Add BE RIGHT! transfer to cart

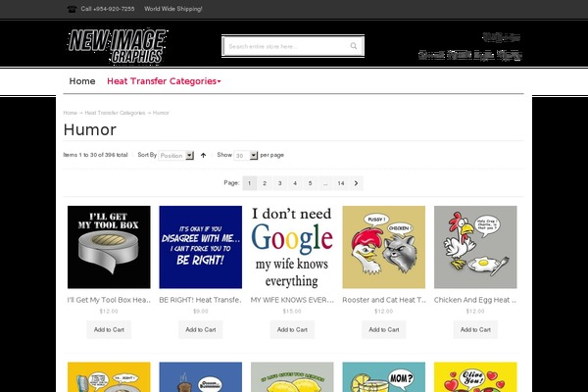coord(201,329)
